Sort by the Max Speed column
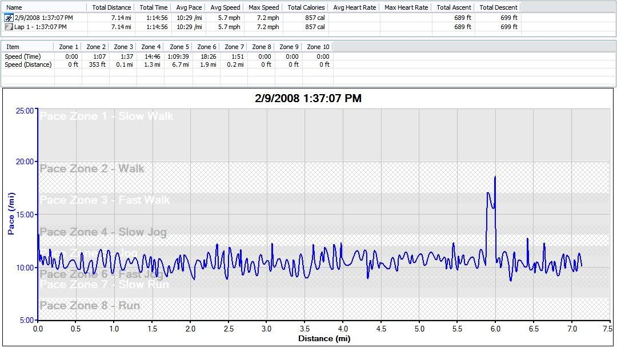617x364 pixels. (x=264, y=7)
